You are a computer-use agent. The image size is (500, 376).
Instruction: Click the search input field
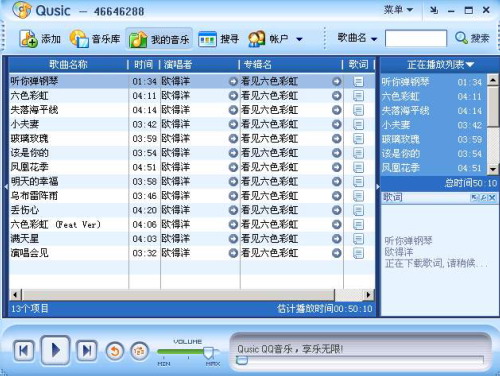pyautogui.click(x=416, y=38)
